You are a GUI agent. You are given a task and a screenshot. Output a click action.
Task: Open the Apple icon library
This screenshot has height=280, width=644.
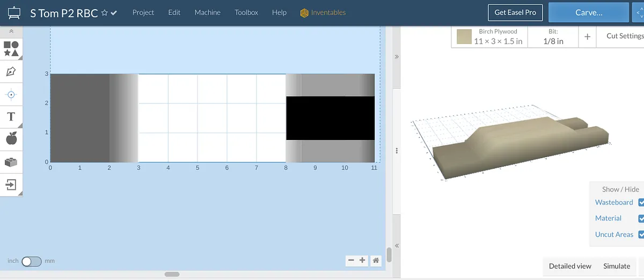pos(11,139)
